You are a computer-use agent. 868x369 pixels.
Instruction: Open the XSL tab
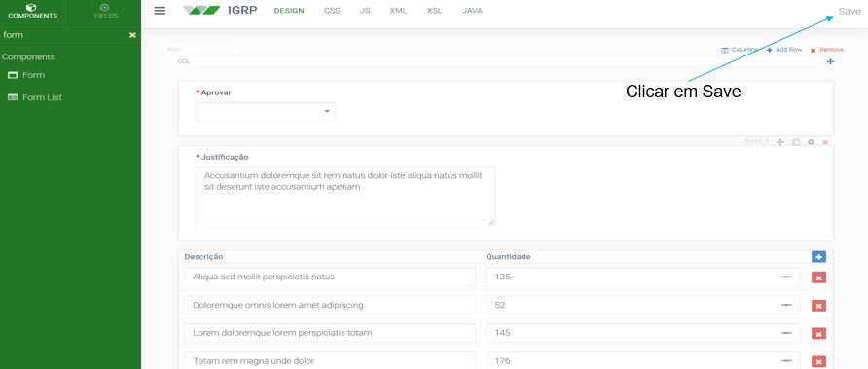(x=435, y=11)
